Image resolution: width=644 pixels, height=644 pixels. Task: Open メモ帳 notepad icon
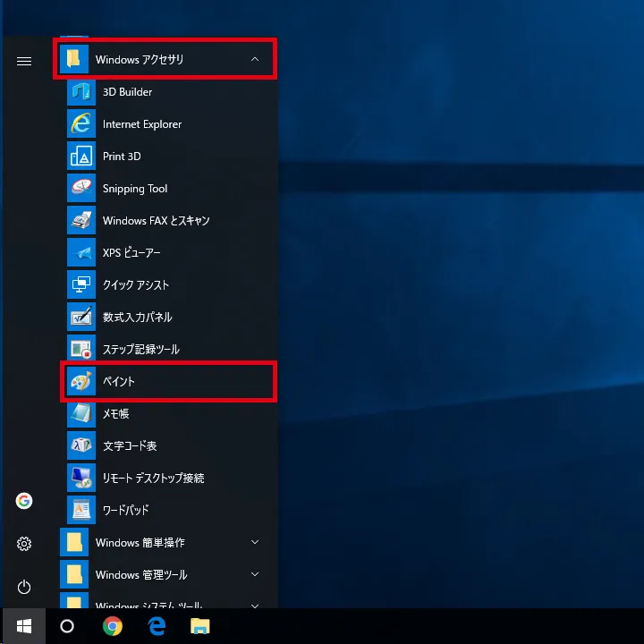80,413
